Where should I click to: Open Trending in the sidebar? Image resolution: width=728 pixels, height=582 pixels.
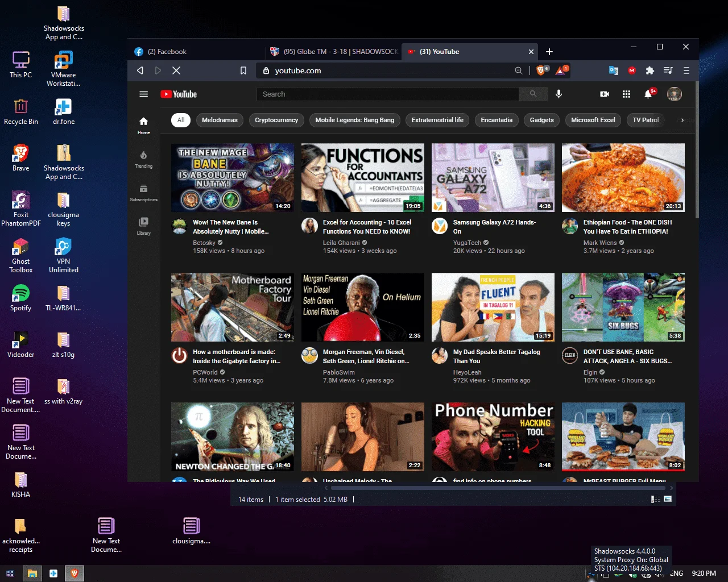(144, 159)
